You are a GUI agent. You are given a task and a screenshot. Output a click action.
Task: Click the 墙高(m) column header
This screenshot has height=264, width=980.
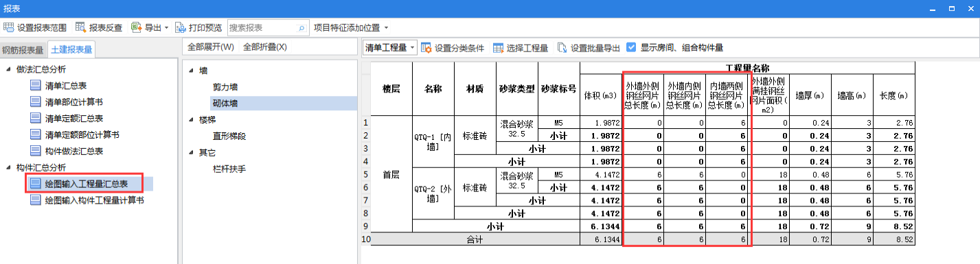click(852, 95)
